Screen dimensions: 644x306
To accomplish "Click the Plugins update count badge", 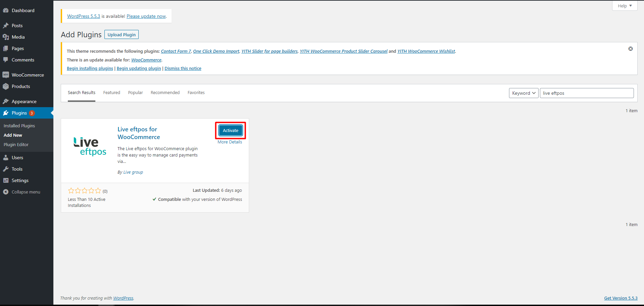I will 32,113.
